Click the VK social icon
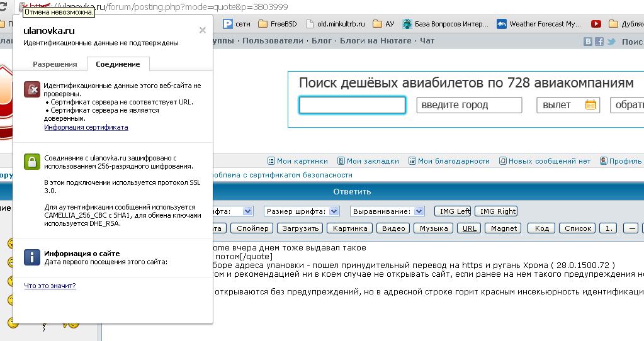 588,42
